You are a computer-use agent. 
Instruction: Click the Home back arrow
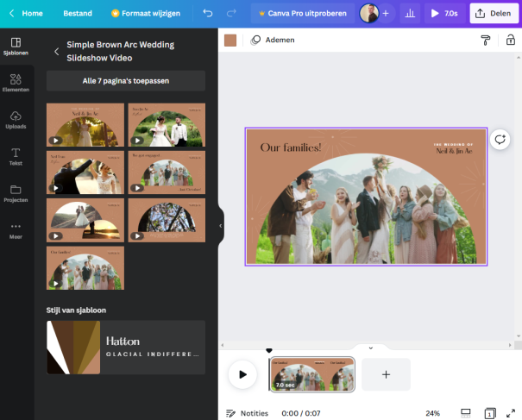12,13
